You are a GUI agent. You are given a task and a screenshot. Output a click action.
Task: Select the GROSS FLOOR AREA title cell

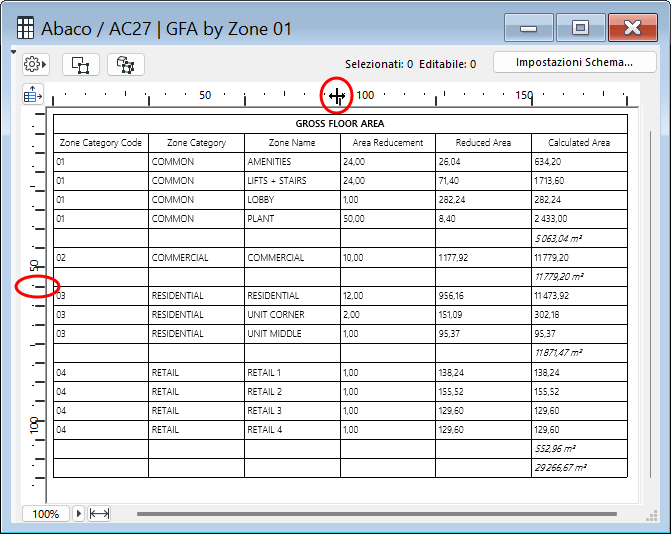pyautogui.click(x=340, y=124)
